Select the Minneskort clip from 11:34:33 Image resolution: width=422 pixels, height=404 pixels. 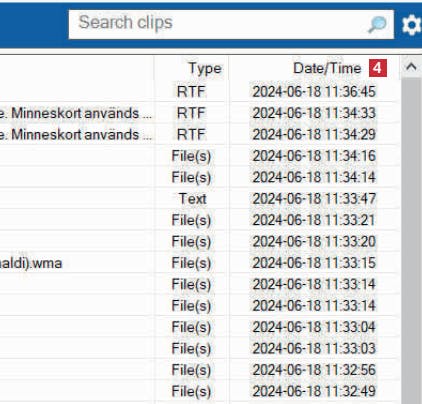tap(199, 113)
